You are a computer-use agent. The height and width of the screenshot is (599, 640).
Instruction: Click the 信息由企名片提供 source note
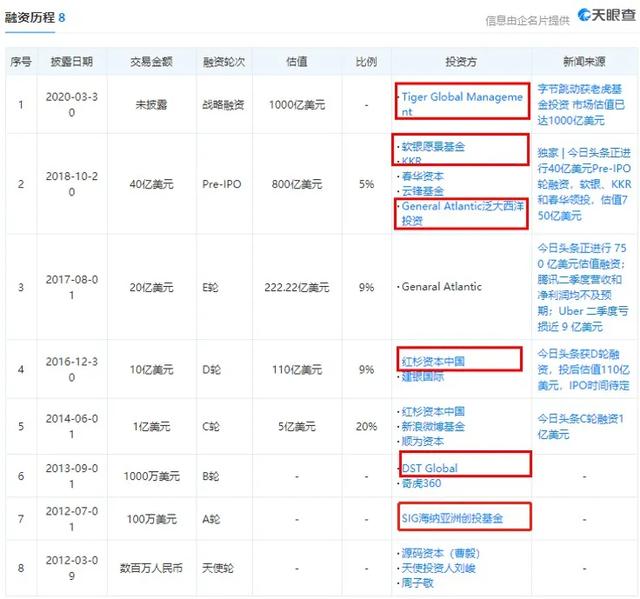pos(527,20)
